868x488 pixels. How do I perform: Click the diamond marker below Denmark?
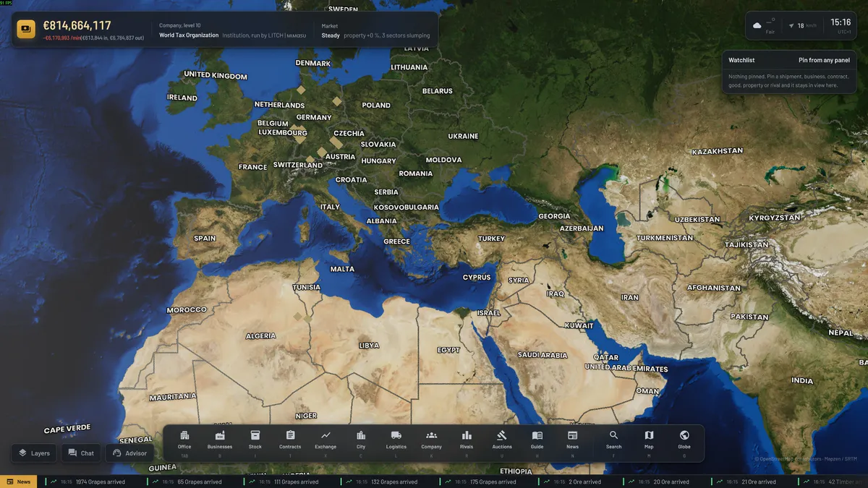point(301,90)
